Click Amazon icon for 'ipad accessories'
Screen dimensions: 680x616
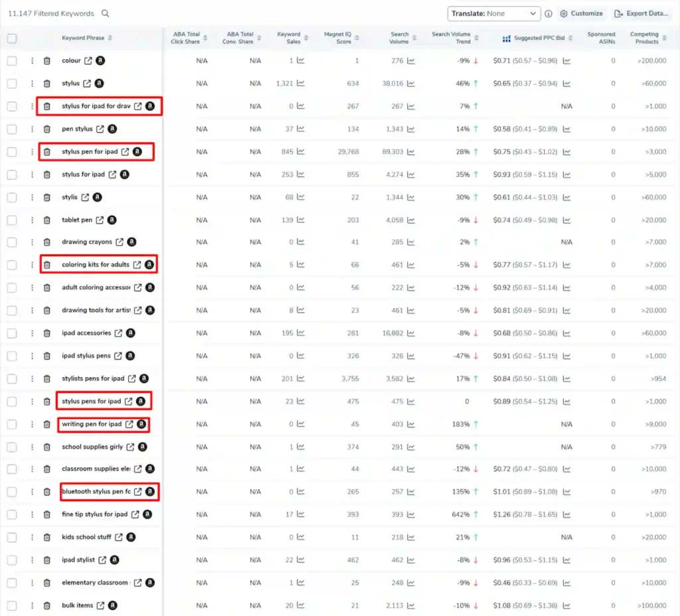[131, 333]
